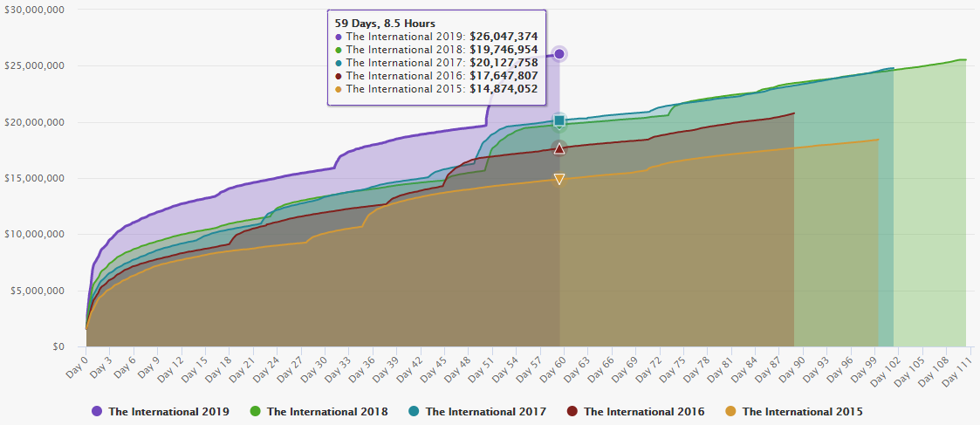The width and height of the screenshot is (980, 425).
Task: Click the $10,000,000 y-axis label
Action: [x=34, y=235]
